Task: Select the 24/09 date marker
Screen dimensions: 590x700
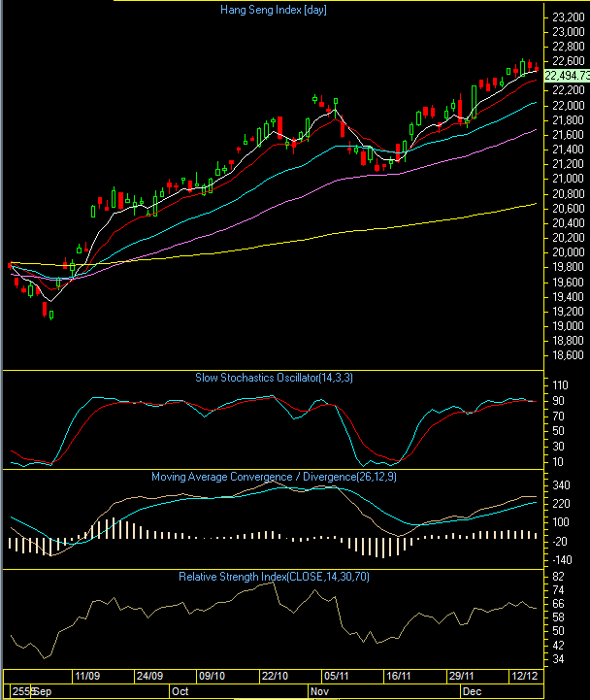Action: tap(149, 676)
